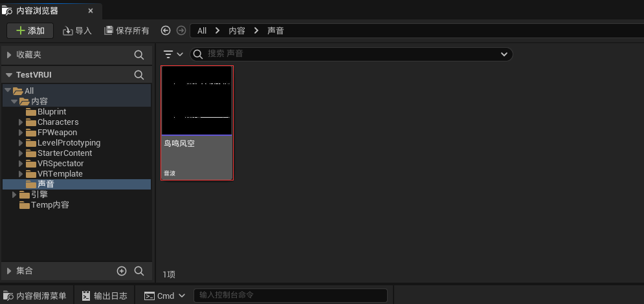Open breadcrumb chevron after '内容'
644x304 pixels.
(x=256, y=31)
